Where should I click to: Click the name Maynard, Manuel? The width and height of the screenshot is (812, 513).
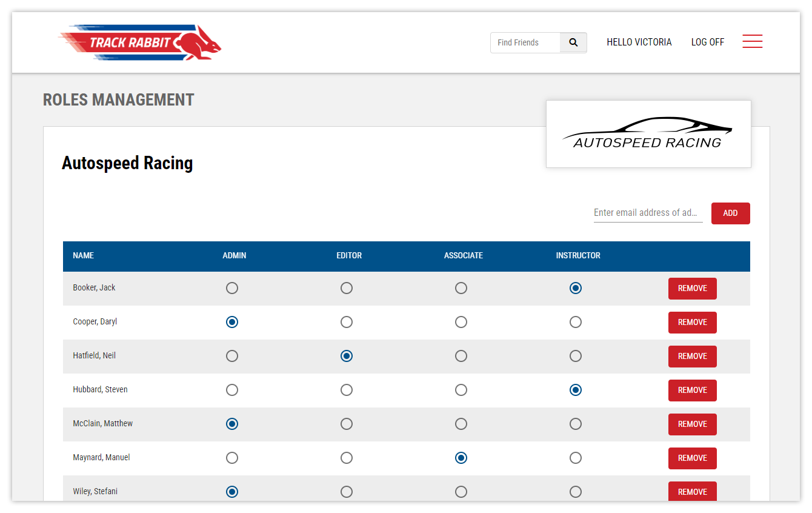[x=101, y=458]
